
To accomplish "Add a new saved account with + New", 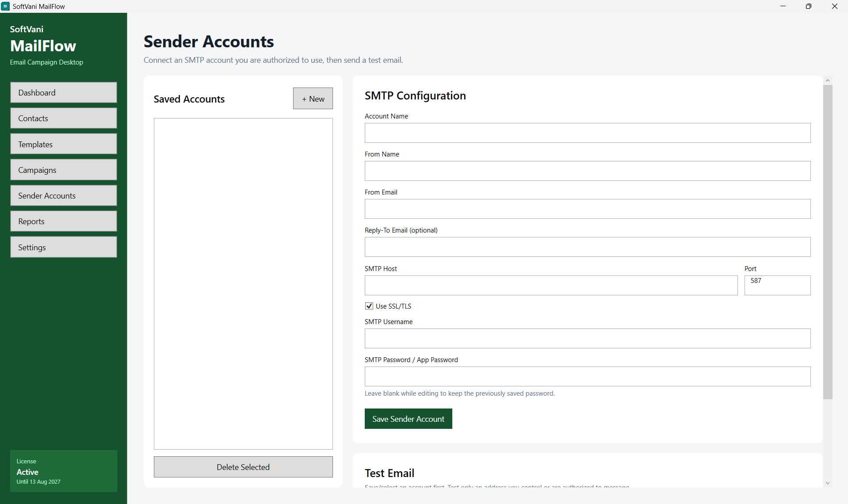I will click(313, 99).
